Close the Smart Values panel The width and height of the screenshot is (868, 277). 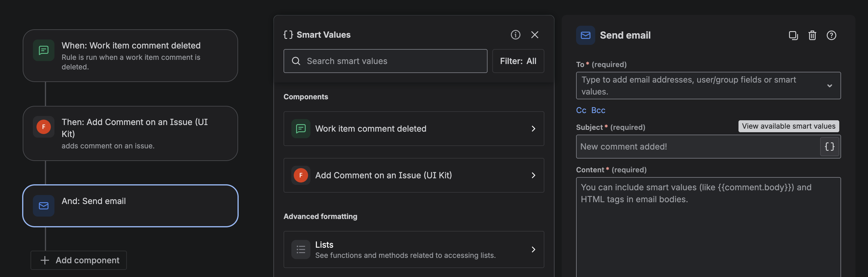click(535, 35)
